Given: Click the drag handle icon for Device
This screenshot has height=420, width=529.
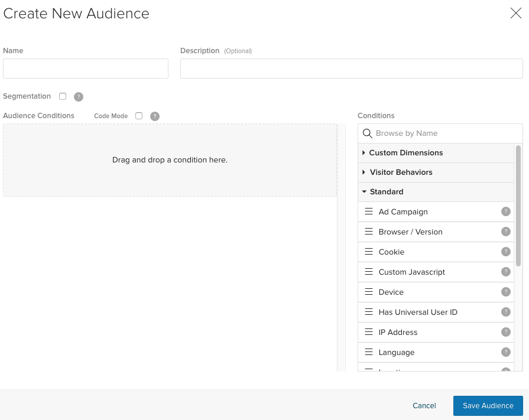Looking at the screenshot, I should click(369, 292).
